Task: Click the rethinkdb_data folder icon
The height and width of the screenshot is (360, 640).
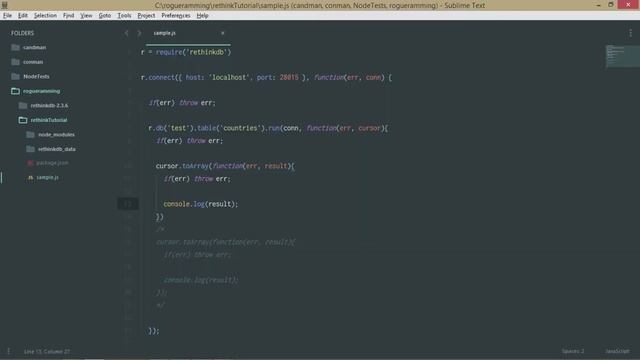Action: pos(30,149)
